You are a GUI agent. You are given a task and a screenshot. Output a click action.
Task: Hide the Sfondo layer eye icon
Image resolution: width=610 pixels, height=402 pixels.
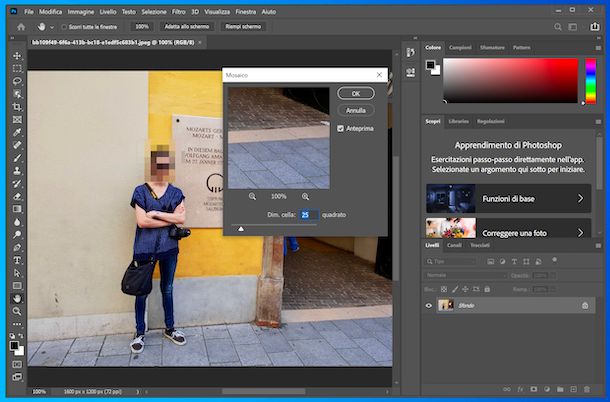pyautogui.click(x=429, y=305)
